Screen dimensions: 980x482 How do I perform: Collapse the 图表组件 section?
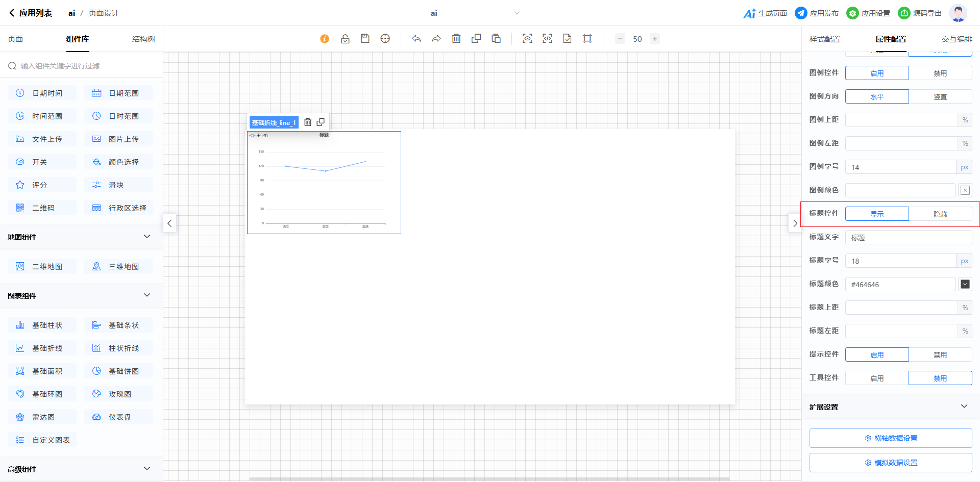147,295
